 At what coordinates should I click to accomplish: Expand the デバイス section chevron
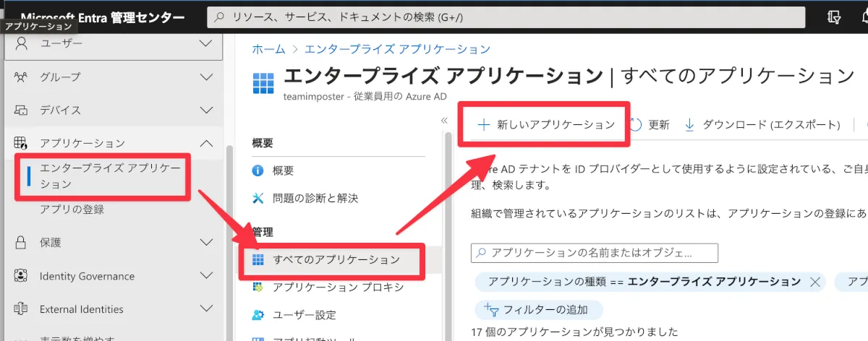pyautogui.click(x=207, y=110)
